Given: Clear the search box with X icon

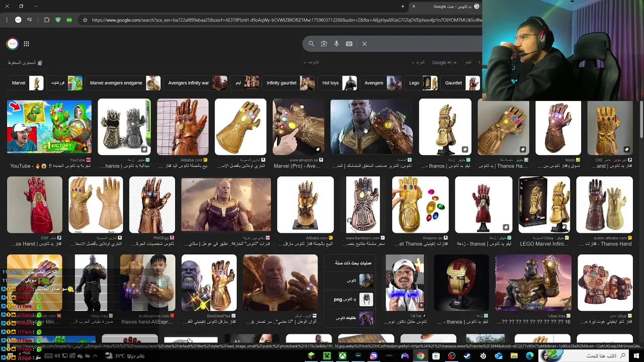Looking at the screenshot, I should point(364,44).
